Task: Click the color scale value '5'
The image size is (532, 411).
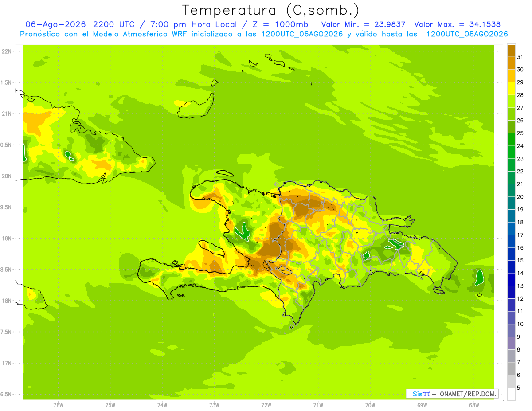Action: (x=519, y=388)
